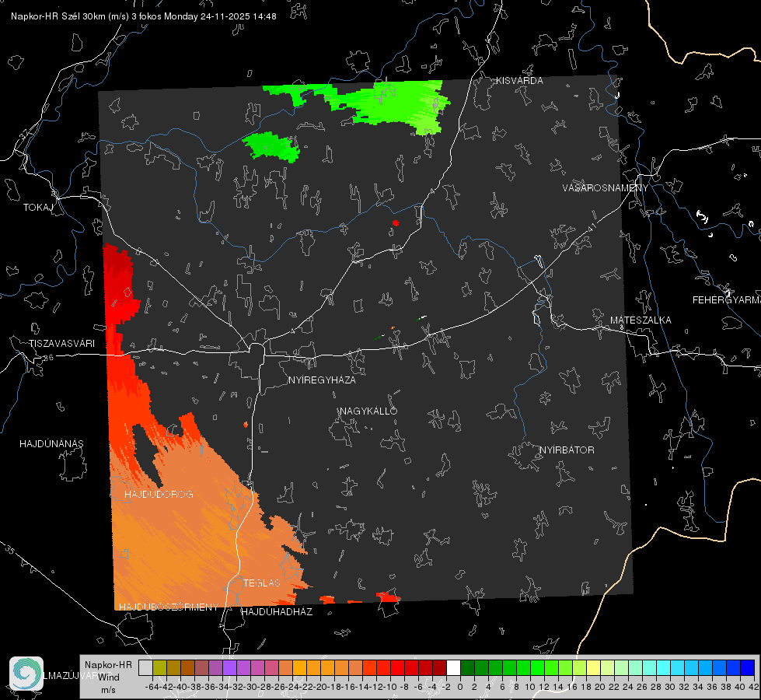
Task: Click the NYÍREGYHÁZA city label
Action: click(322, 380)
